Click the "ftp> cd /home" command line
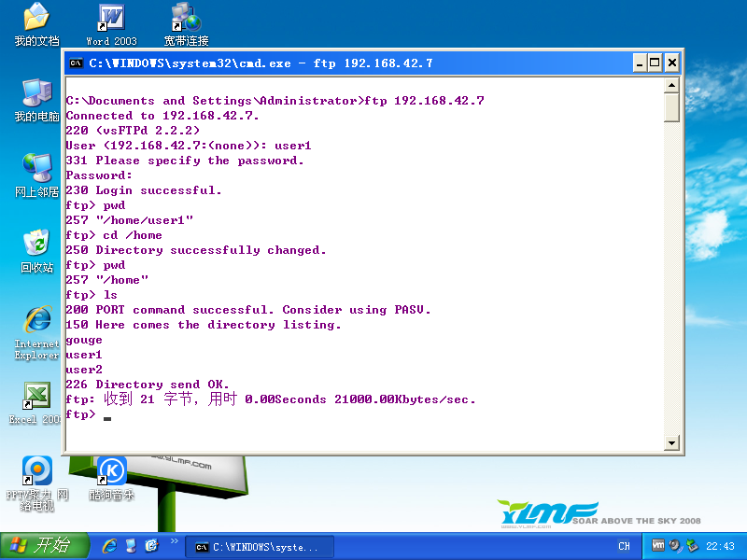The image size is (747, 560). coord(114,235)
